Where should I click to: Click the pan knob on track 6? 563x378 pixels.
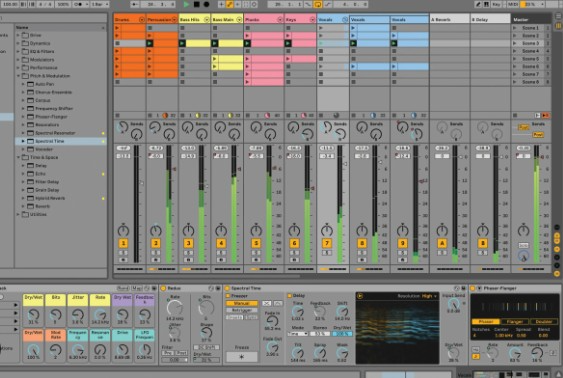(x=294, y=230)
